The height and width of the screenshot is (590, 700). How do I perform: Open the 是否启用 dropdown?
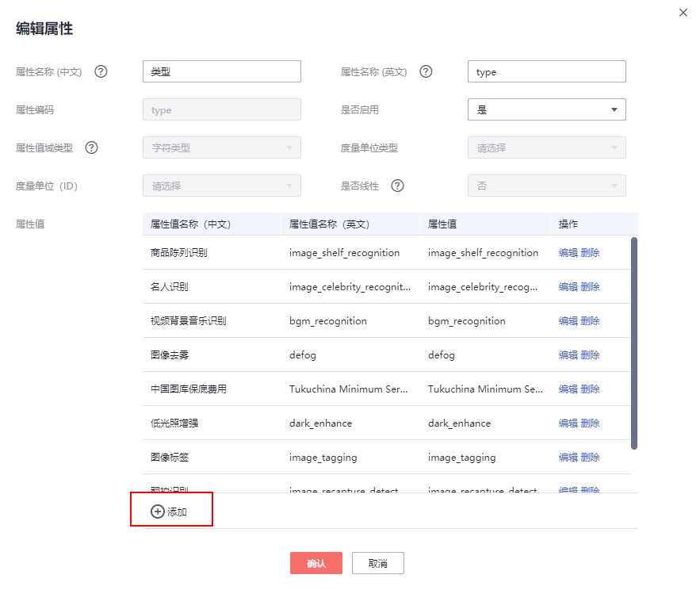[546, 109]
